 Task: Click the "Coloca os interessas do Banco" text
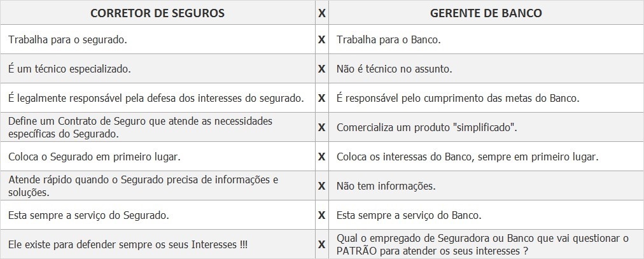click(467, 156)
